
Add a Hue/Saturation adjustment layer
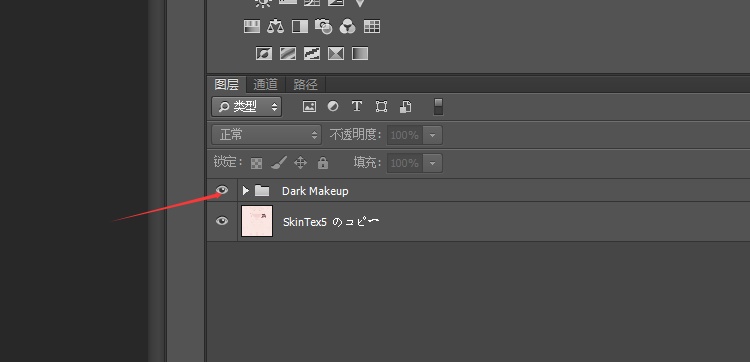tap(252, 26)
